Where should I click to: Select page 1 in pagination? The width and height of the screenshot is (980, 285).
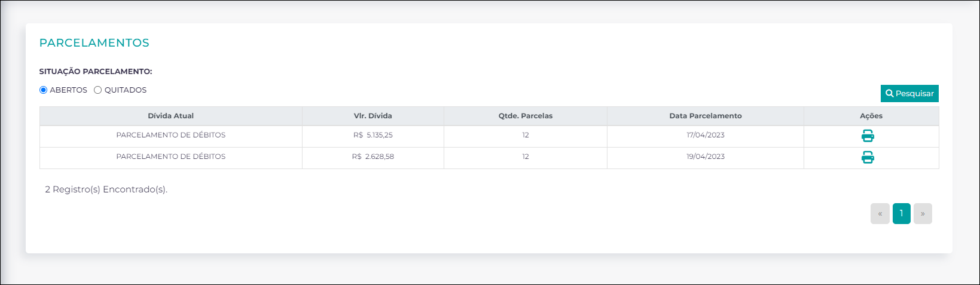tap(902, 214)
